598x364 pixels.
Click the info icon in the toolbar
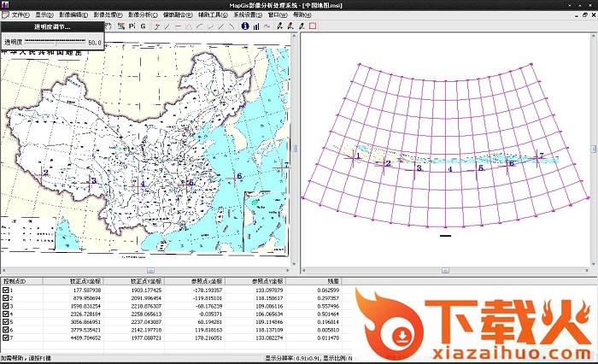coord(245,26)
